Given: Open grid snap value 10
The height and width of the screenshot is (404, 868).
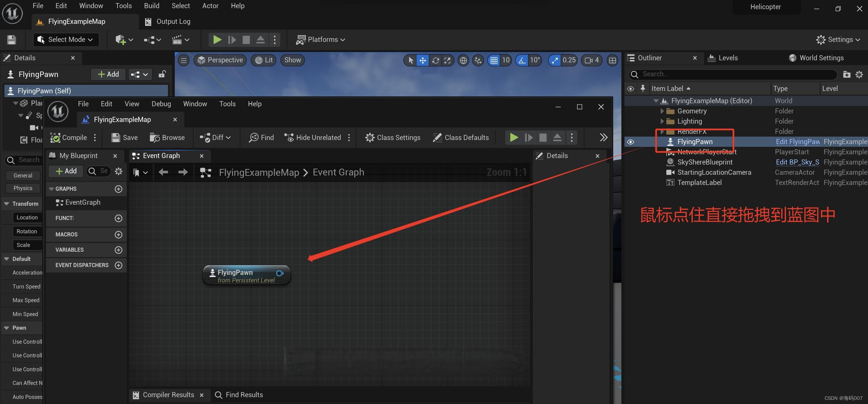Looking at the screenshot, I should tap(506, 60).
